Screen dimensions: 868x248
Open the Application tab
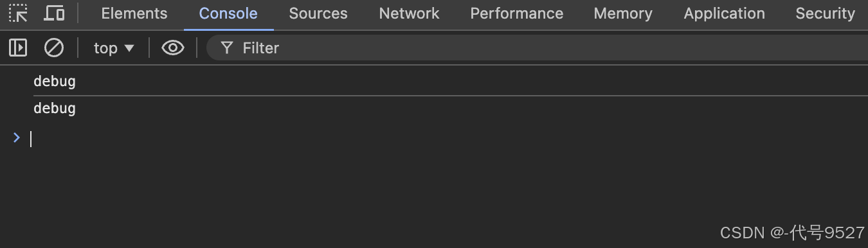click(724, 13)
